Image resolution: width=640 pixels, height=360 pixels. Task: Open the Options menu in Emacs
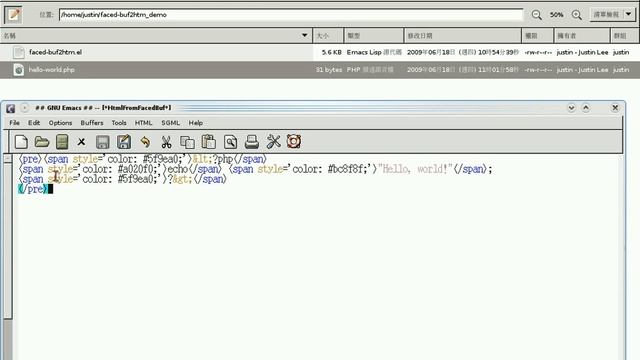click(60, 123)
